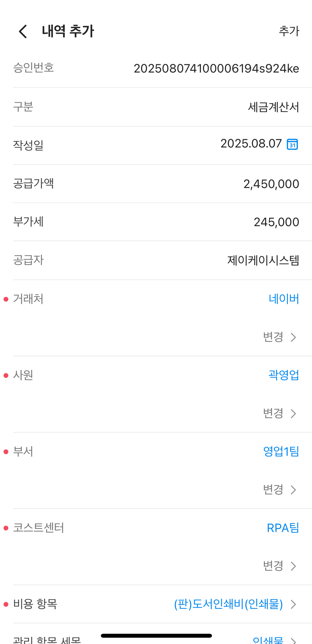Tap the 승인번호 approval number value

(x=216, y=69)
